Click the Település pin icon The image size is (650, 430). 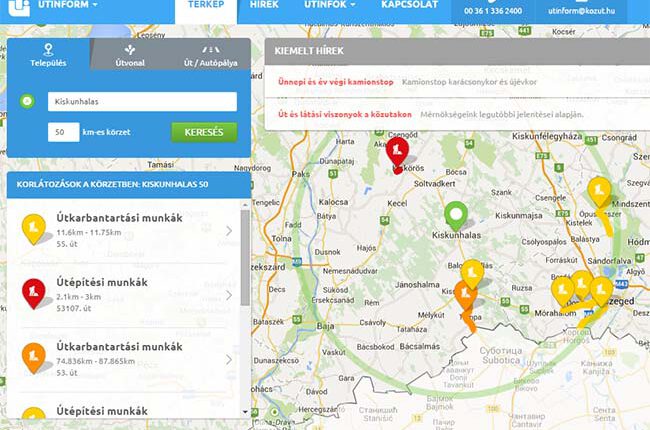[x=49, y=50]
